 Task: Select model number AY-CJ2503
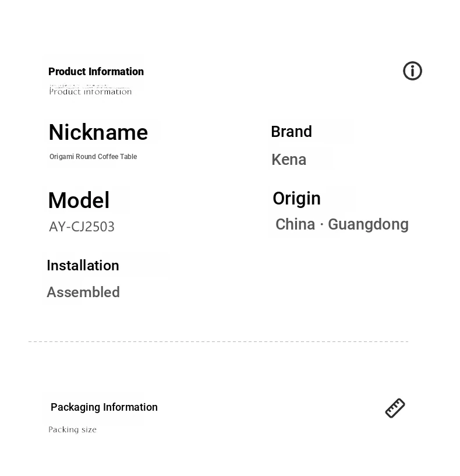pos(82,227)
